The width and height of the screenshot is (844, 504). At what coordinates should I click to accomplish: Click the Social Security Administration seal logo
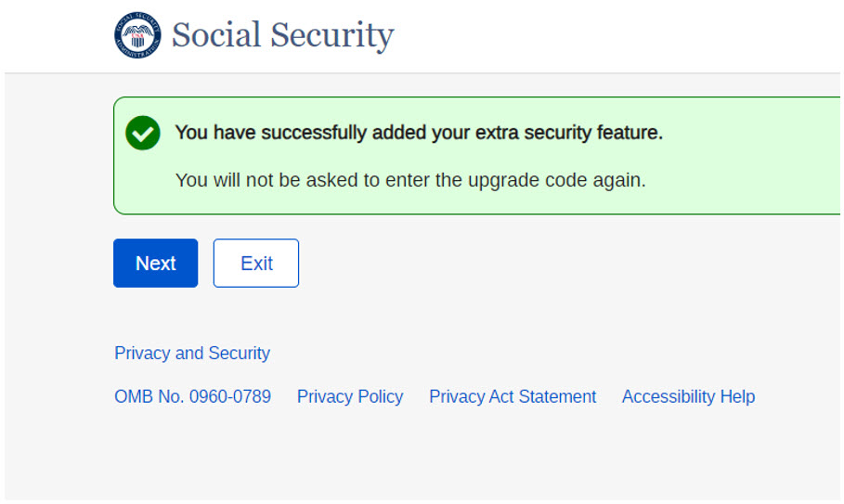click(x=137, y=36)
